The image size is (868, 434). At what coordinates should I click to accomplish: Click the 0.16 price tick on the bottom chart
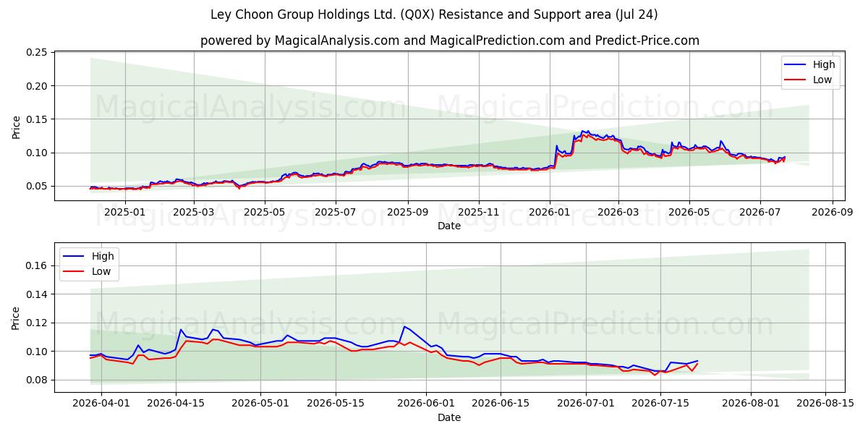[x=36, y=265]
